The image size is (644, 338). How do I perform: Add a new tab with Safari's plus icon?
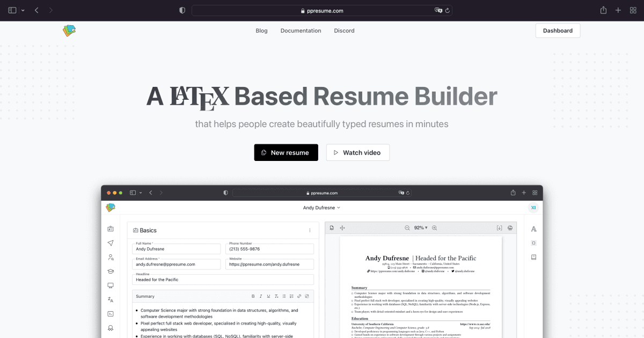tap(618, 10)
